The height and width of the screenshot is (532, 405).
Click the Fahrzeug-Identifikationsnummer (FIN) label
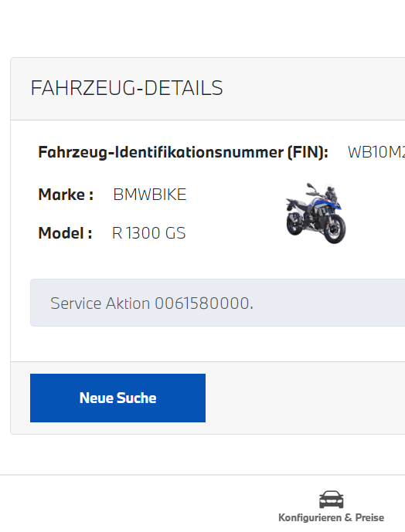click(183, 152)
